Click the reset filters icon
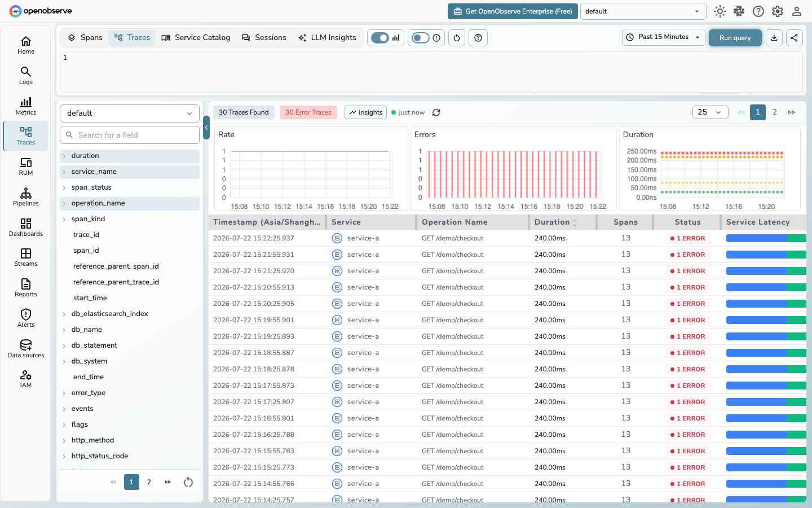 457,38
